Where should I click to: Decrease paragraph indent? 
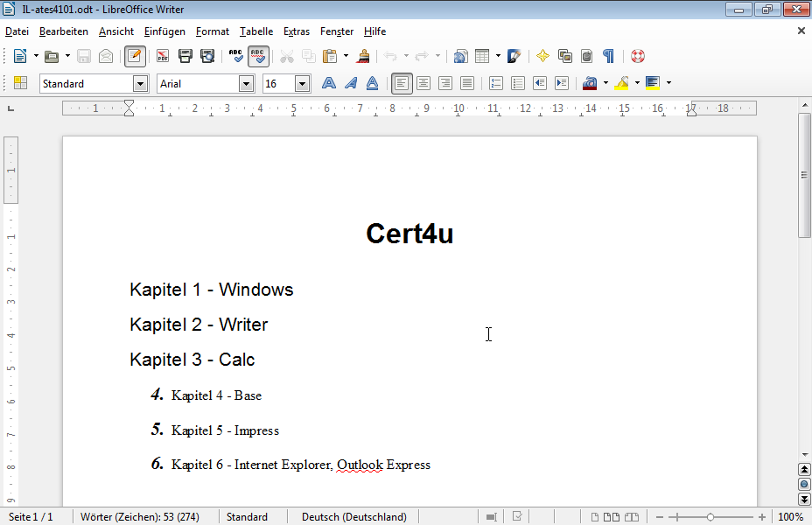click(x=540, y=83)
